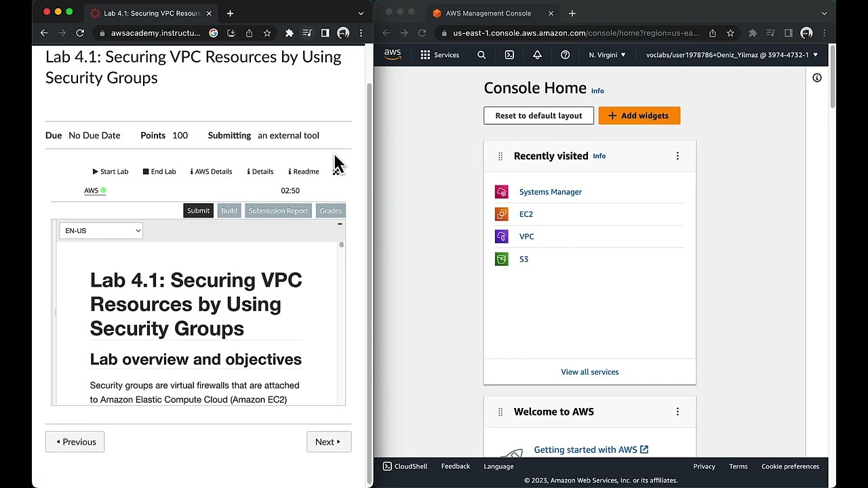868x488 pixels.
Task: Open the AWS help question mark icon
Action: [x=565, y=55]
